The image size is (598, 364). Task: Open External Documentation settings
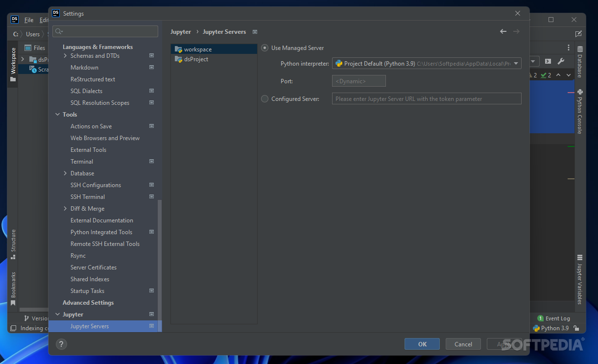[x=102, y=220]
